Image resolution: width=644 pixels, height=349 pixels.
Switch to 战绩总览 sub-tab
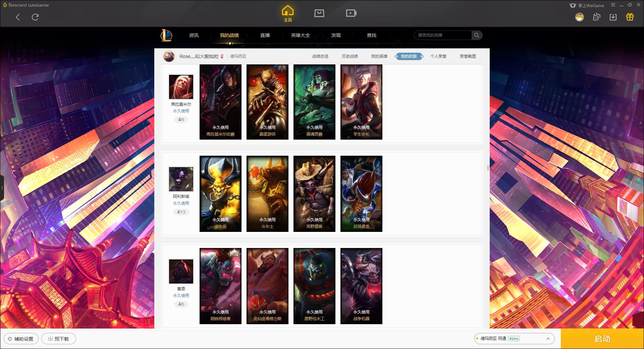(x=320, y=56)
